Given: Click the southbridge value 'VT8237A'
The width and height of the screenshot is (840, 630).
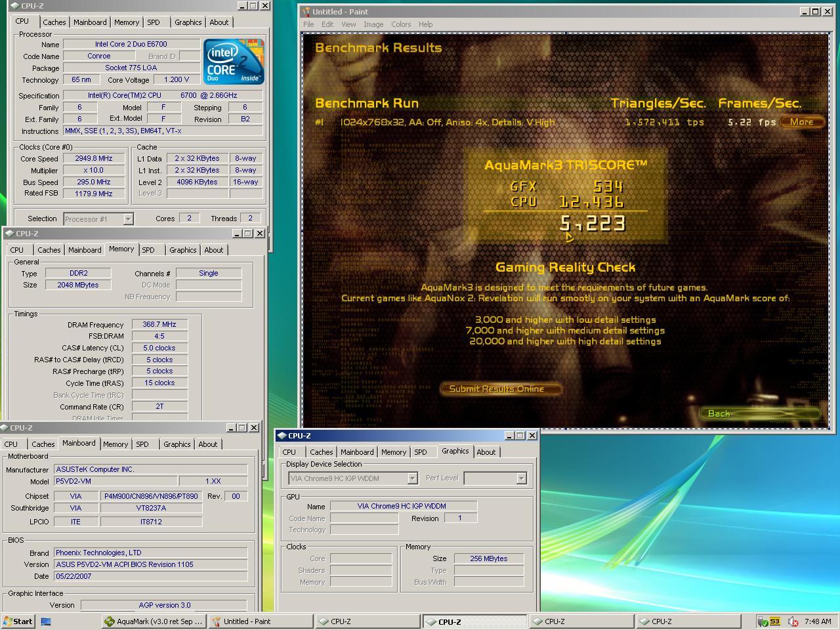Looking at the screenshot, I should click(151, 508).
